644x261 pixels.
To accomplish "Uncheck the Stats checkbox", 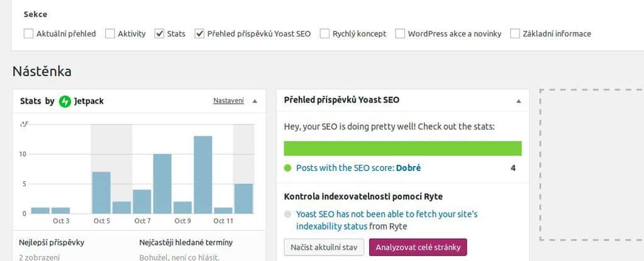I will click(x=159, y=34).
